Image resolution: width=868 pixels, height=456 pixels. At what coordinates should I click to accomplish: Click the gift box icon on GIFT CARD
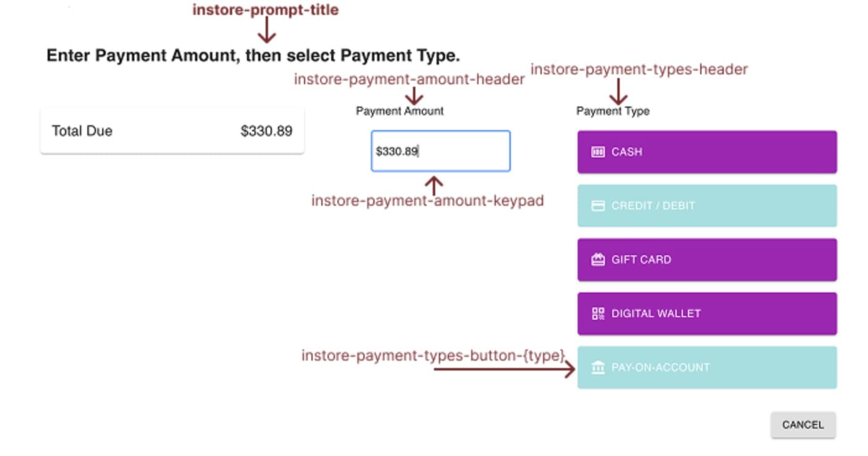(x=597, y=260)
